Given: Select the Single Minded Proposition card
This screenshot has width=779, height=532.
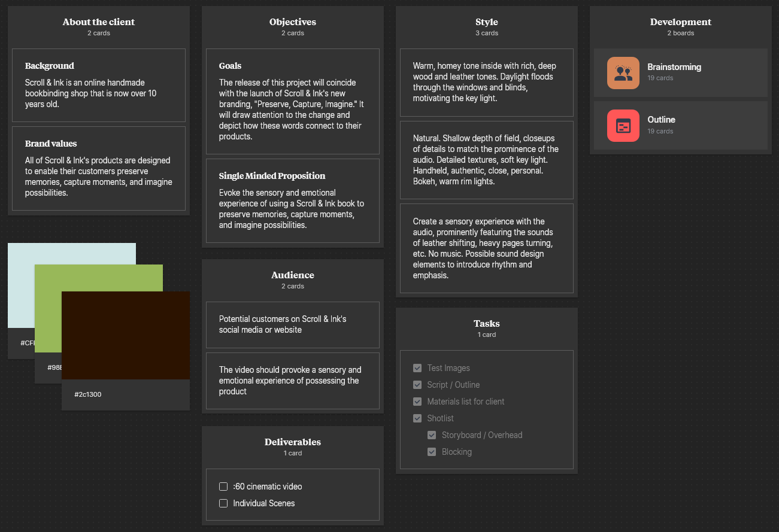Looking at the screenshot, I should tap(293, 201).
